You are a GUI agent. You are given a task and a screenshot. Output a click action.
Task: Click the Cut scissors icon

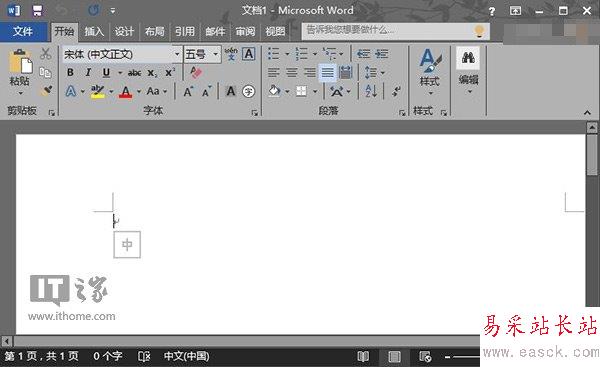(46, 54)
